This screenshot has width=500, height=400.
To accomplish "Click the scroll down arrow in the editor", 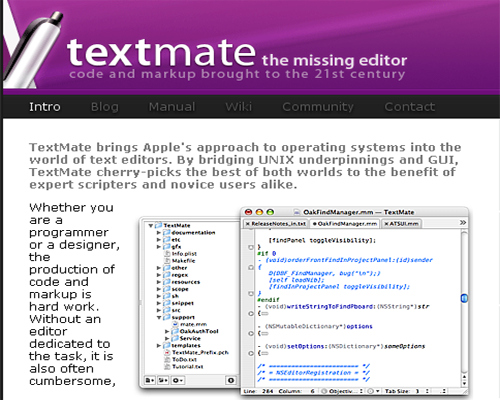I will (x=464, y=383).
